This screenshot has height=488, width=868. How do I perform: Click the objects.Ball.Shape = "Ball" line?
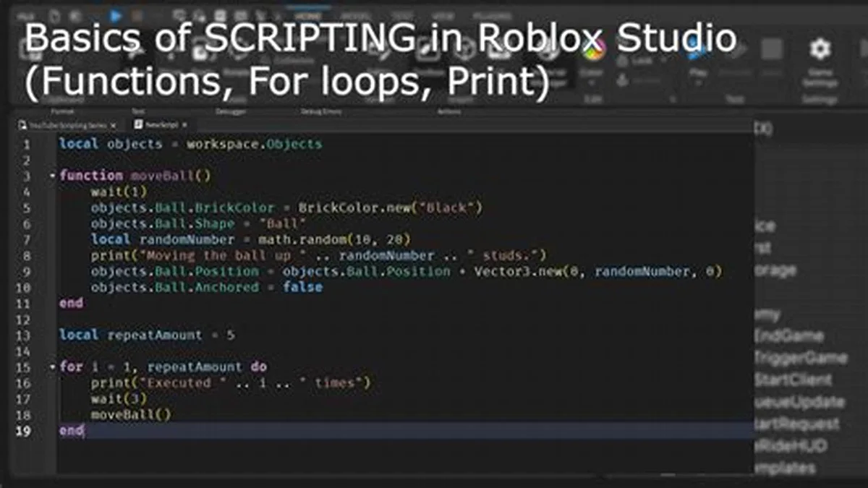pyautogui.click(x=199, y=223)
